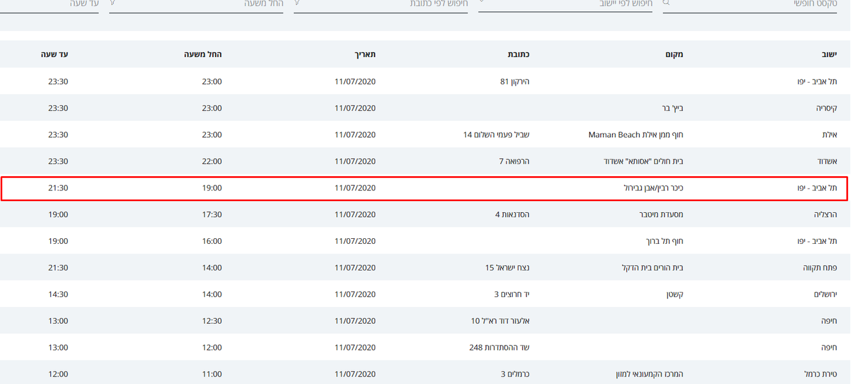
Task: Click the 'שד ההסתדרות 248' address cell
Action: [x=499, y=347]
